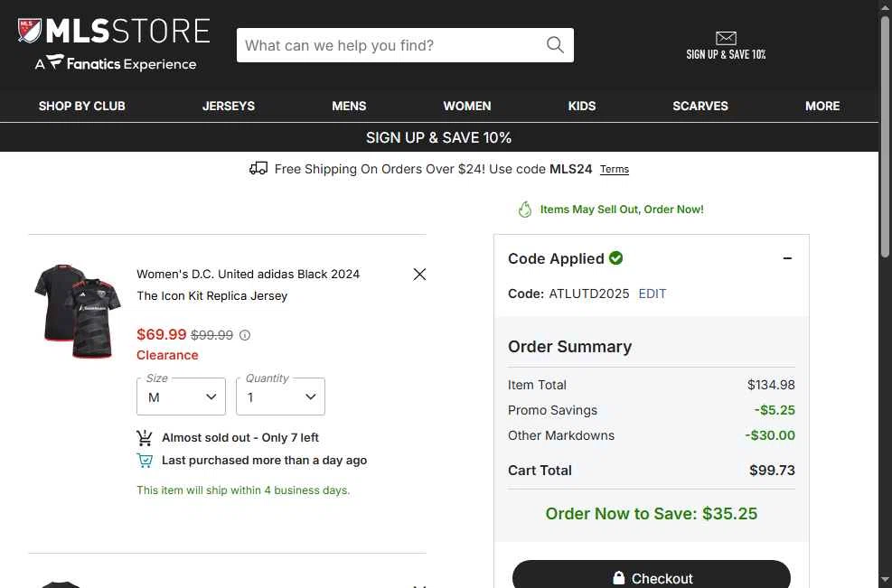Remove the D.C. United jersey from cart

(419, 274)
